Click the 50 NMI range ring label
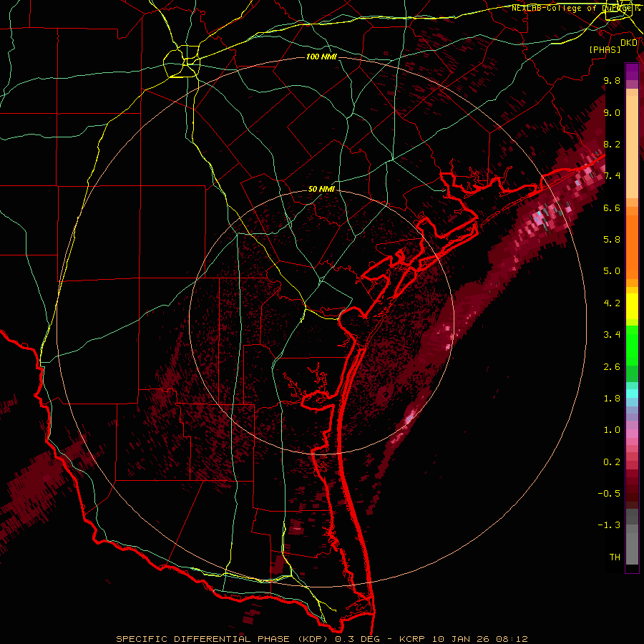 coord(321,189)
